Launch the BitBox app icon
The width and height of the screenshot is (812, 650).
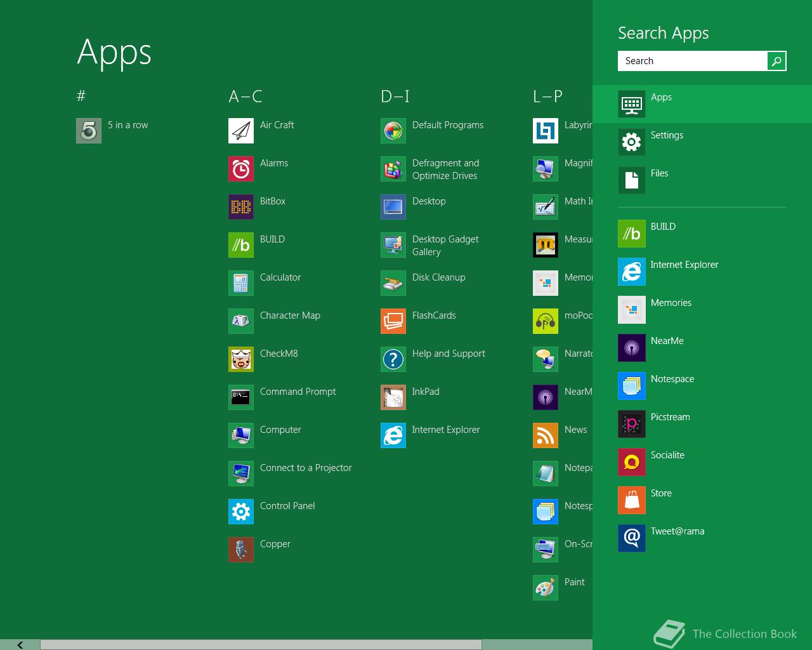pyautogui.click(x=241, y=207)
